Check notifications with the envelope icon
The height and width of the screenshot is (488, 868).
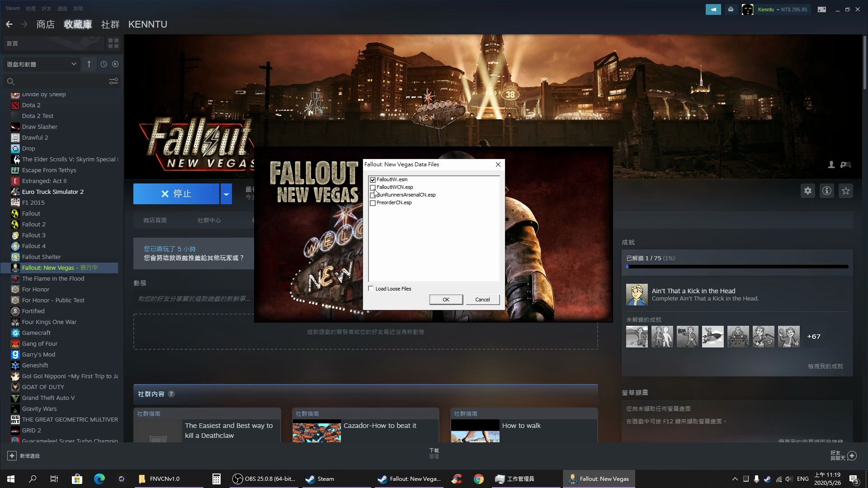pyautogui.click(x=731, y=9)
